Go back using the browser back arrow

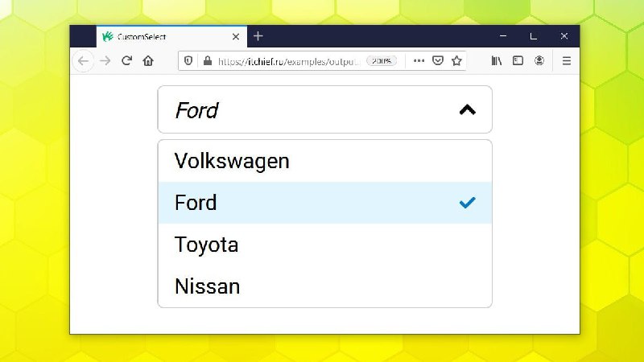tap(84, 61)
